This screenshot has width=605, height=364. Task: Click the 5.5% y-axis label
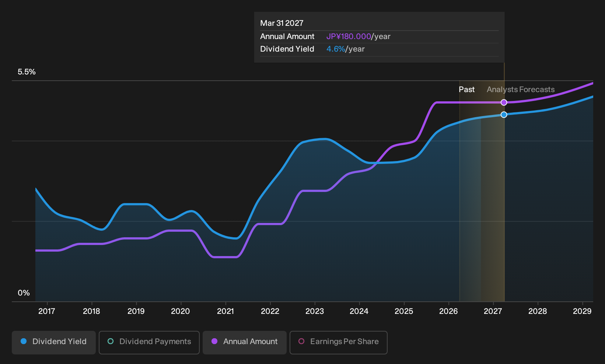[x=27, y=72]
